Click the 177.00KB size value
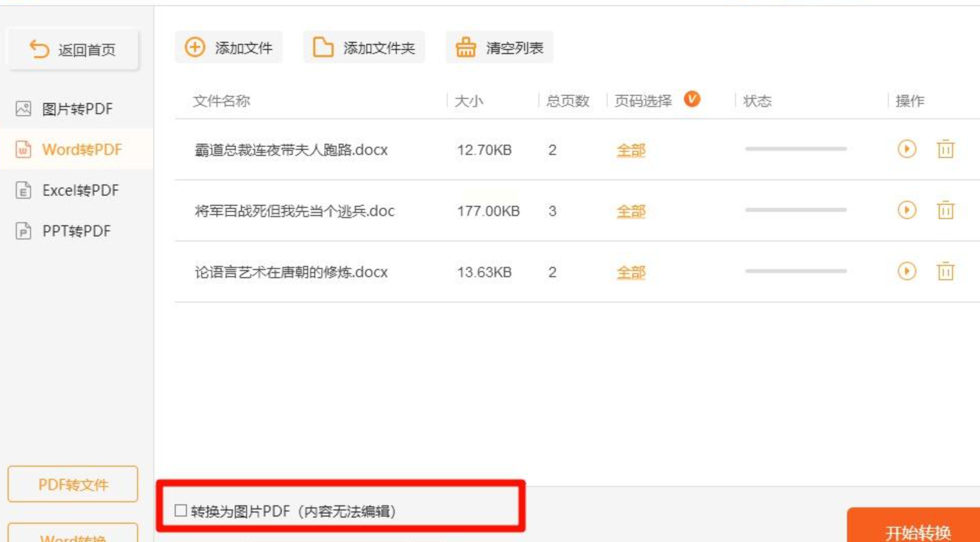Screen dimensions: 980x542 [x=488, y=211]
